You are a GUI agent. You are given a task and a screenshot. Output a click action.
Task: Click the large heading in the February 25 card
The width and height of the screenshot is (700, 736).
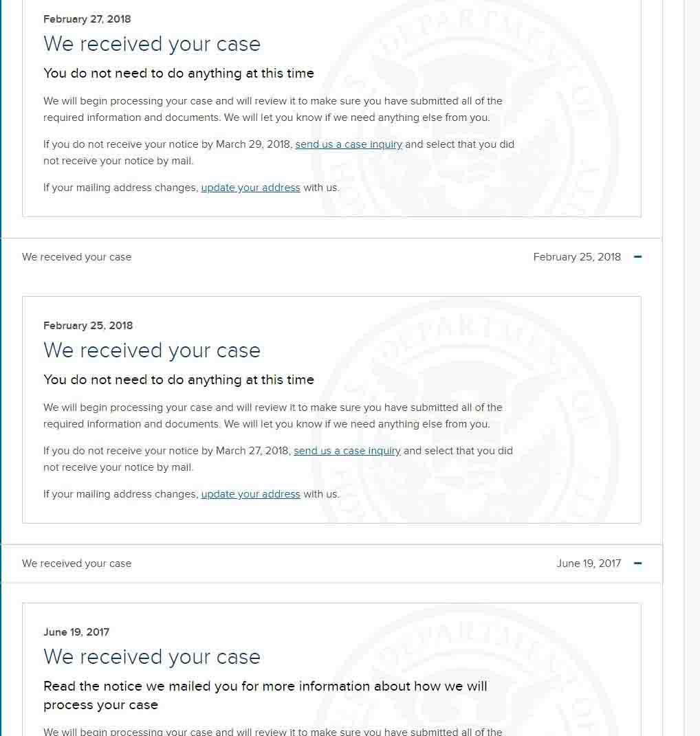152,350
